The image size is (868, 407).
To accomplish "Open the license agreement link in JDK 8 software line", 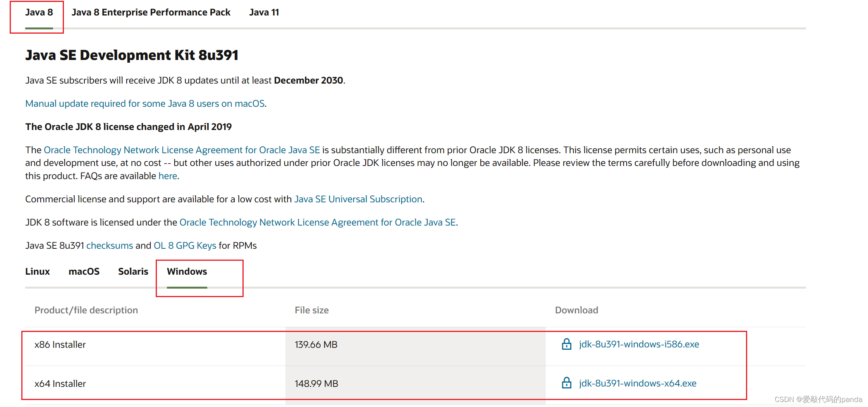I will (x=318, y=222).
